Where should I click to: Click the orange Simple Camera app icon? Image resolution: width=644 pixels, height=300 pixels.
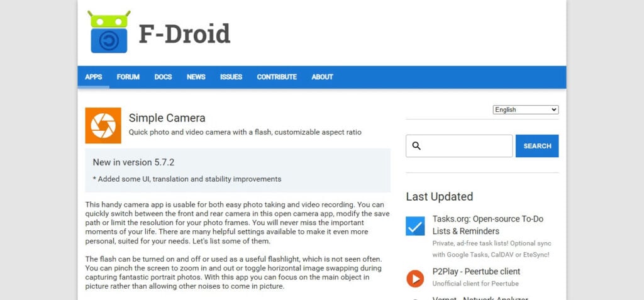103,125
